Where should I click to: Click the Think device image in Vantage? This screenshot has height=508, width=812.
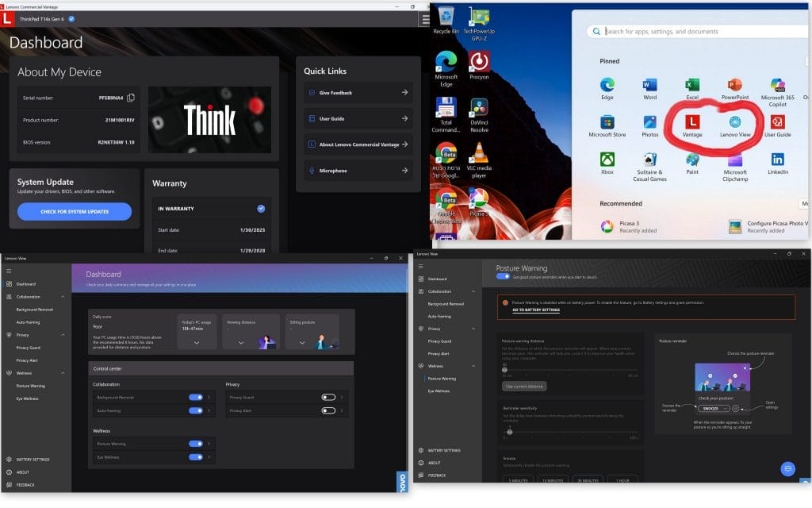point(209,120)
